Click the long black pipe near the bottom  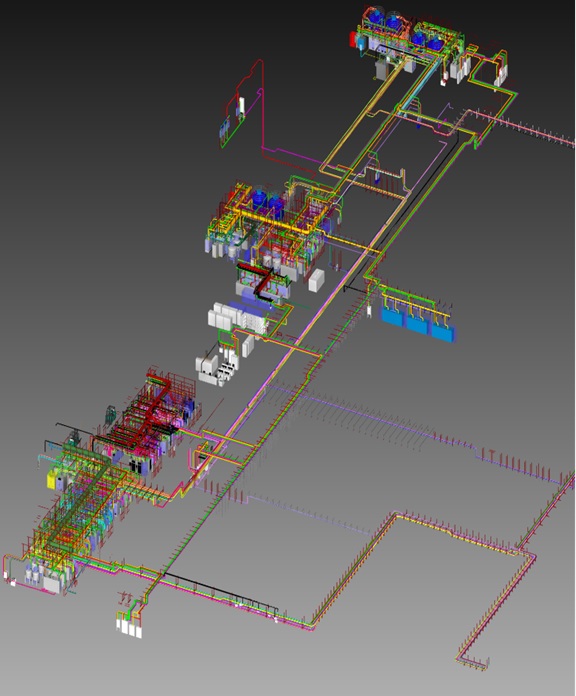coord(220,591)
